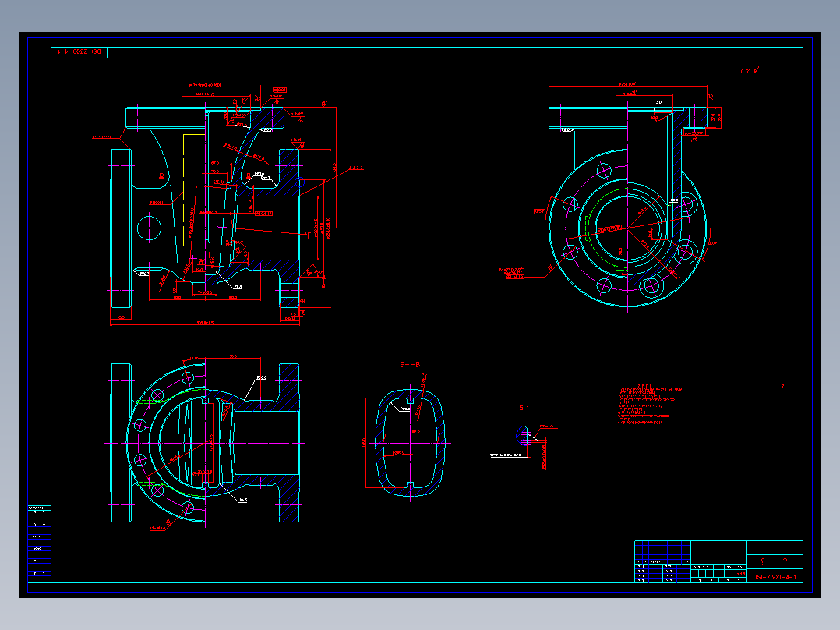Select the empty cell above question marks in title block

pyautogui.click(x=775, y=548)
